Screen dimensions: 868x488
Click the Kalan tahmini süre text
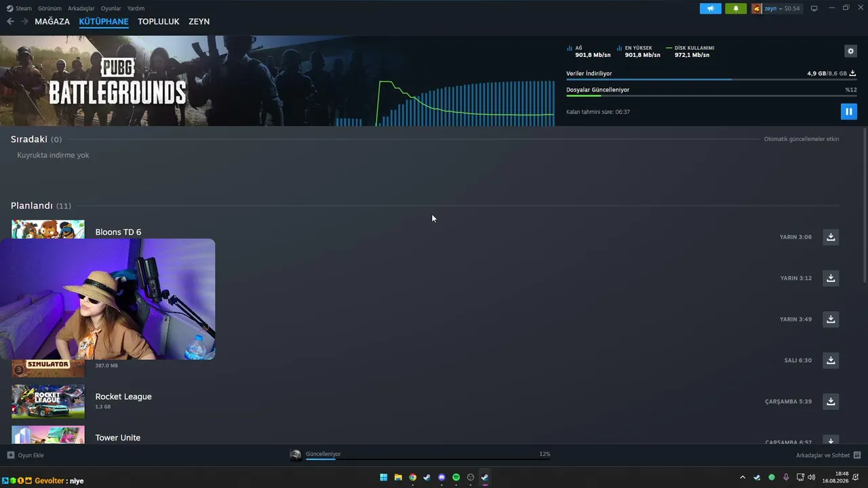click(x=598, y=112)
